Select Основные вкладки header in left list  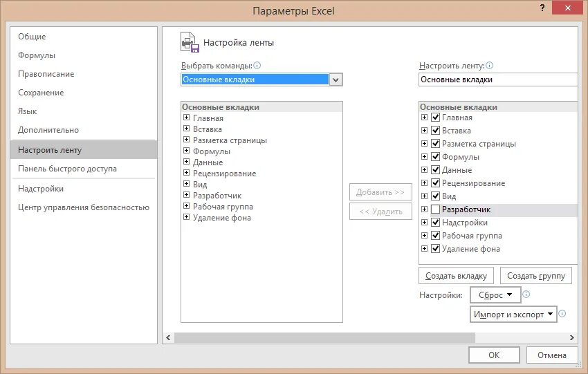(261, 106)
